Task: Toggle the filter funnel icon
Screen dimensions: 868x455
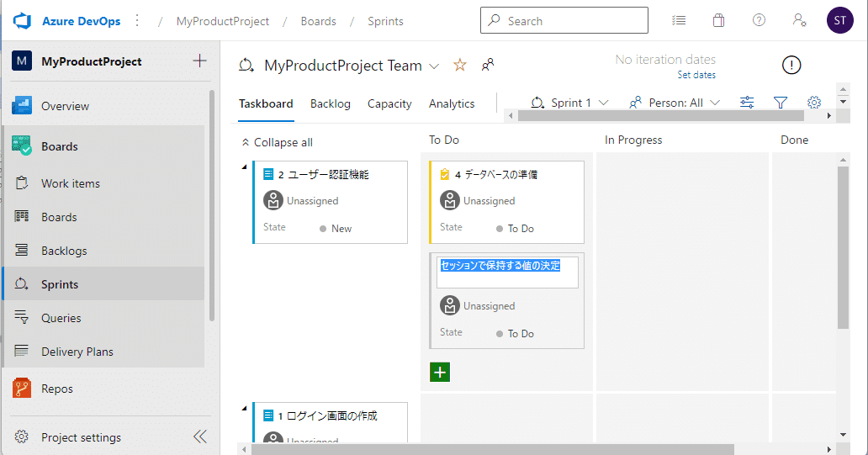Action: pyautogui.click(x=781, y=103)
